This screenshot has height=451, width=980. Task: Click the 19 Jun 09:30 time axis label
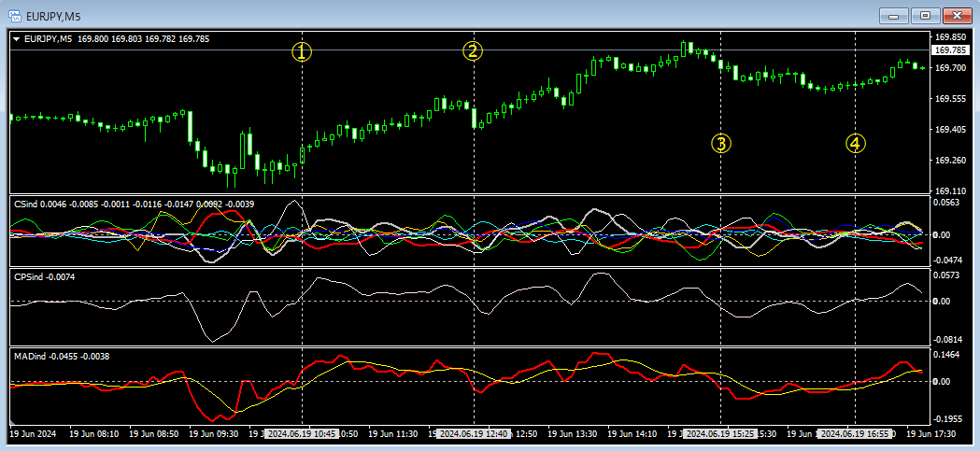(214, 433)
